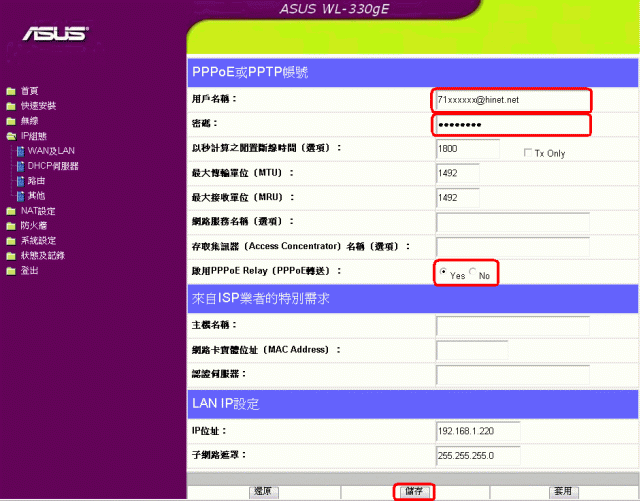Click the folder icon beside NAT設定
640x501 pixels.
point(11,211)
